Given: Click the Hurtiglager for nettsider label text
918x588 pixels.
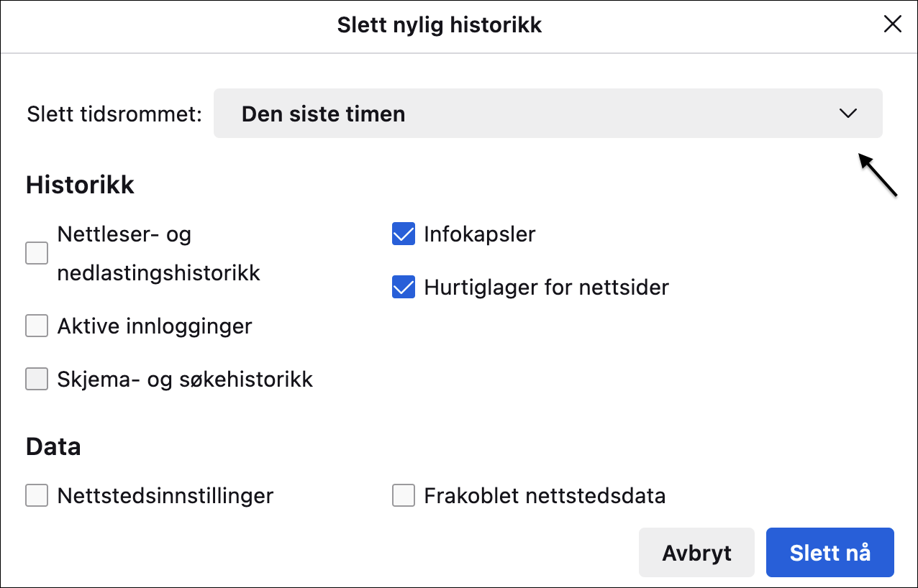Looking at the screenshot, I should 546,288.
